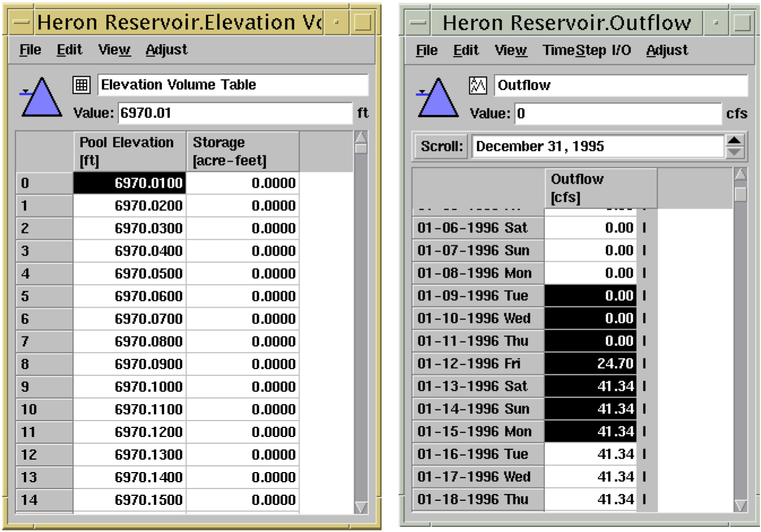The image size is (761, 532).
Task: Open File menu in Elevation Volume window
Action: 30,50
